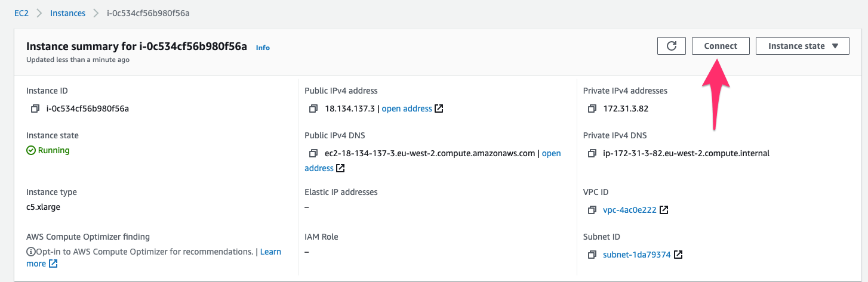Open the subnet-1da79374 link
This screenshot has width=868, height=282.
click(x=636, y=255)
